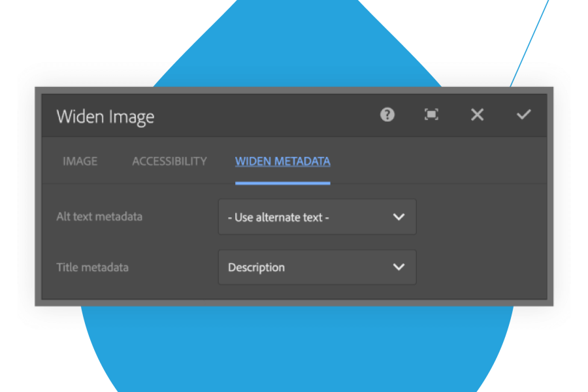
Task: Open the Alt text metadata dropdown
Action: tap(317, 217)
